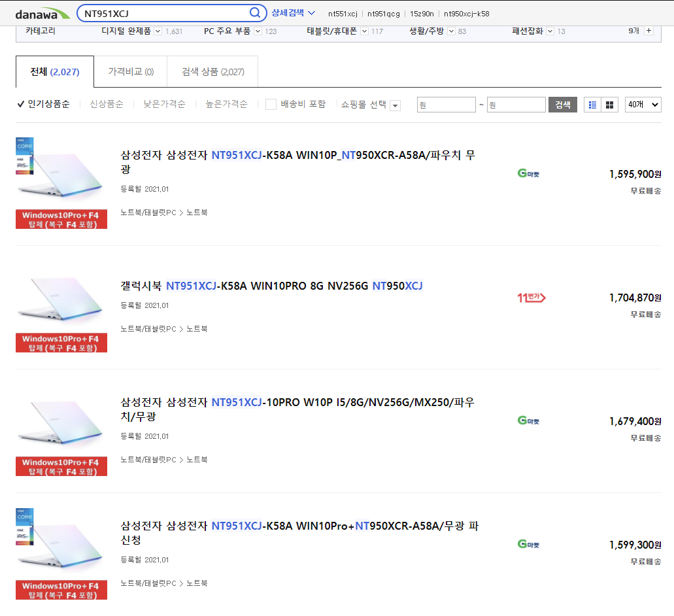Viewport: 674px width, 616px height.
Task: Open Gmarket logo for 1,599,300원 listing
Action: tap(528, 544)
